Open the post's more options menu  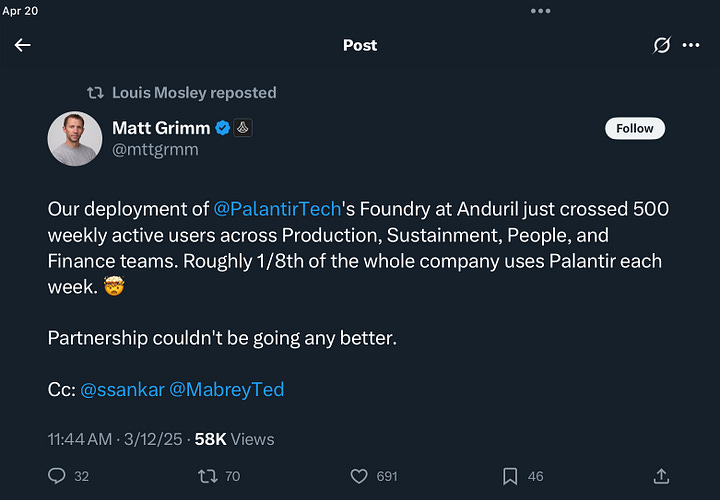point(691,45)
